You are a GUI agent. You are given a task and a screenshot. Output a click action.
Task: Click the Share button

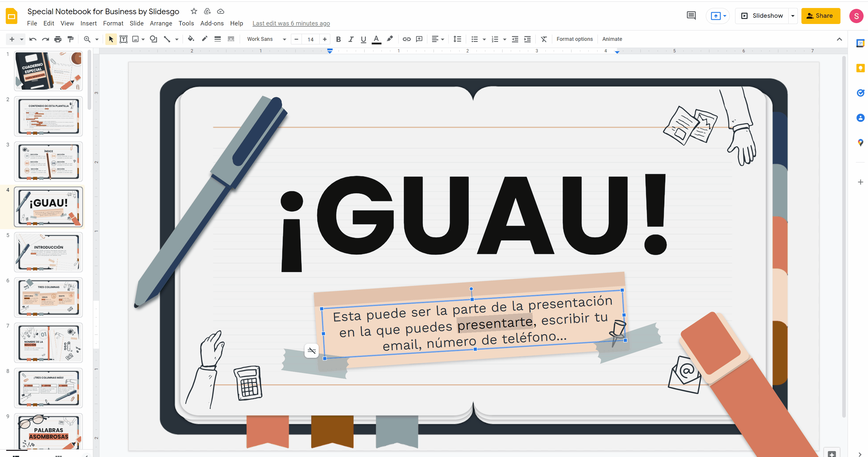[820, 15]
